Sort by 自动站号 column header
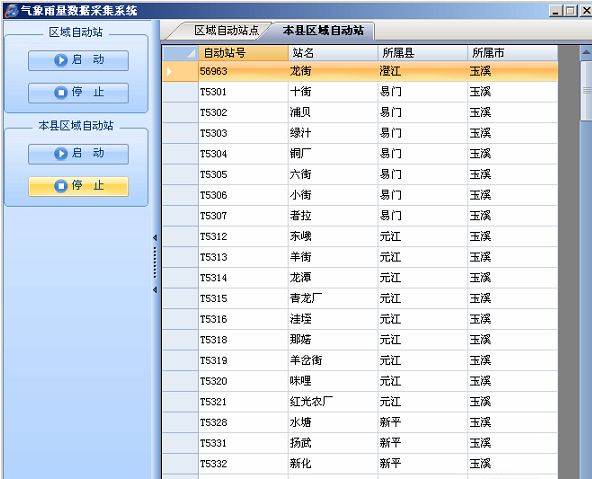This screenshot has height=479, width=592. pos(244,53)
